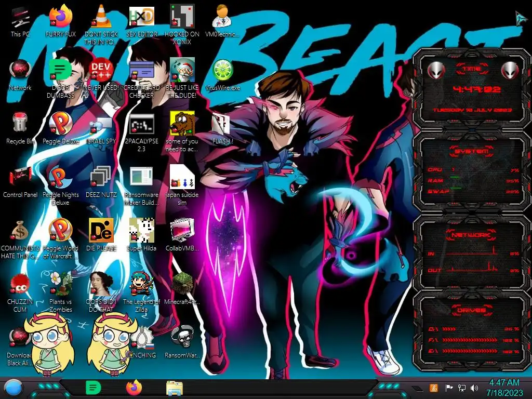Image resolution: width=532 pixels, height=399 pixels.
Task: Open the RansomWar... skull headphones icon
Action: coord(182,342)
